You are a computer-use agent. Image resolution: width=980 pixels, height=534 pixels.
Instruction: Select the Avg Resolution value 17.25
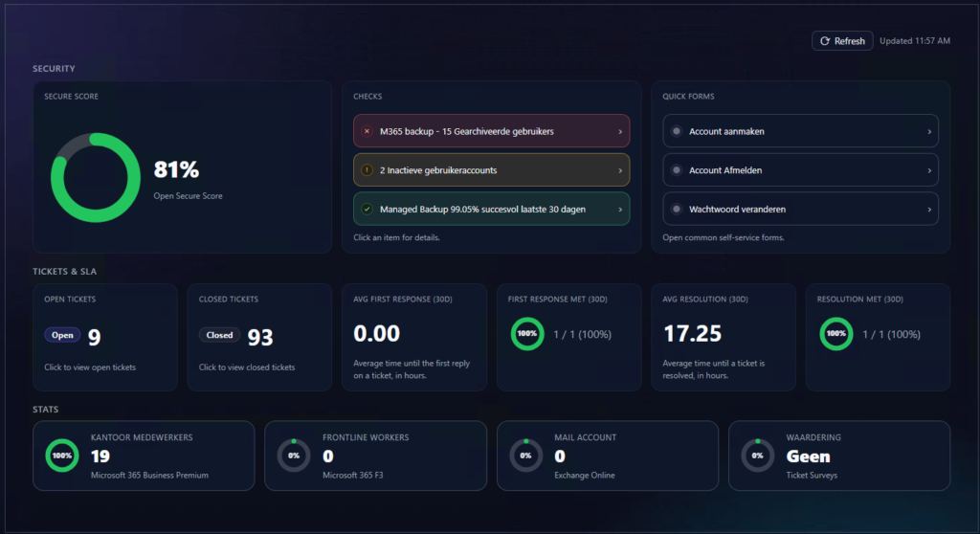click(693, 333)
